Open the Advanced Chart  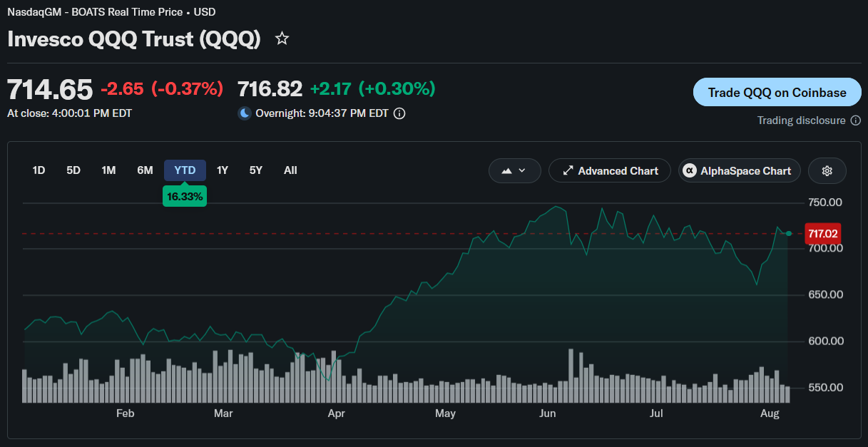pos(610,171)
